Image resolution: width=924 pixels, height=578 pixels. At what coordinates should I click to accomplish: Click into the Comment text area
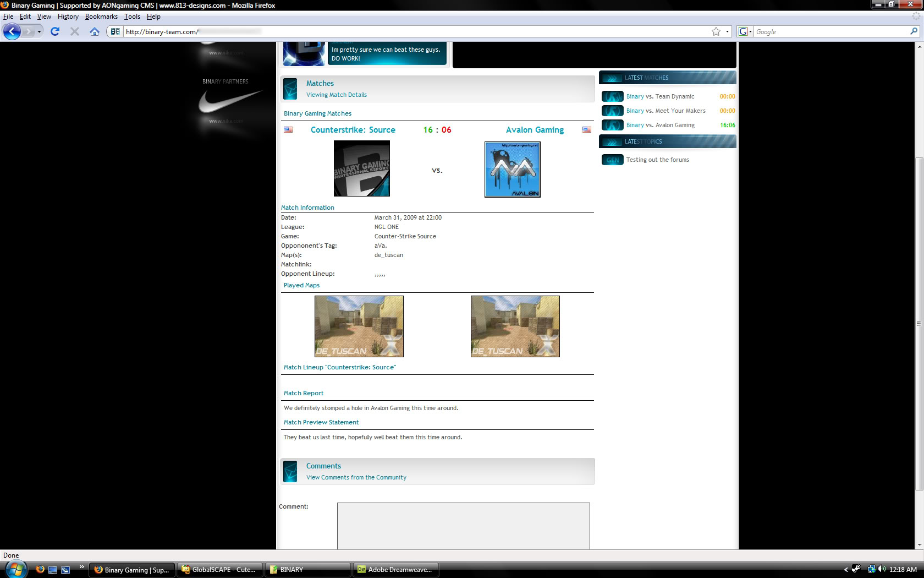coord(464,526)
